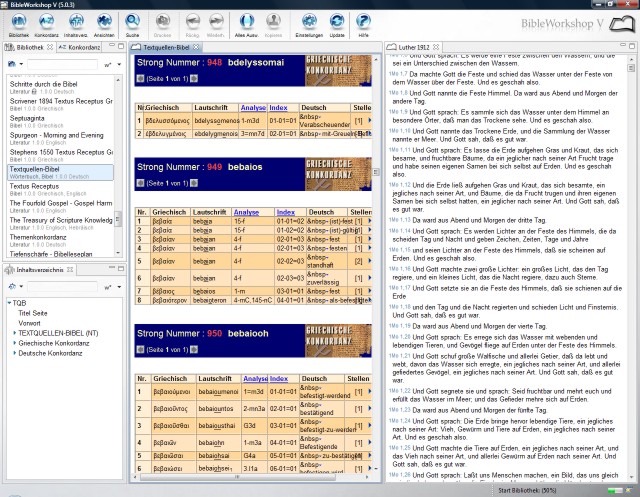Click the Index column link for Strong 948
Image resolution: width=640 pixels, height=497 pixels.
pos(279,106)
